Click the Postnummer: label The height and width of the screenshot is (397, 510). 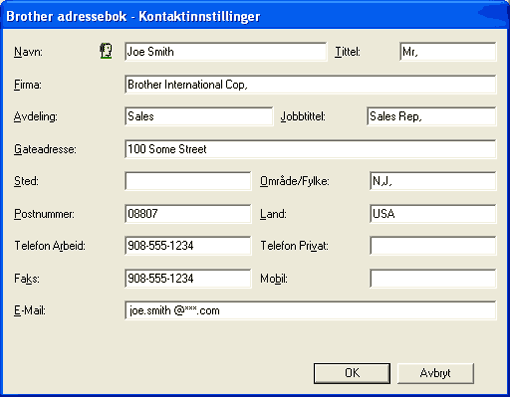click(x=44, y=214)
